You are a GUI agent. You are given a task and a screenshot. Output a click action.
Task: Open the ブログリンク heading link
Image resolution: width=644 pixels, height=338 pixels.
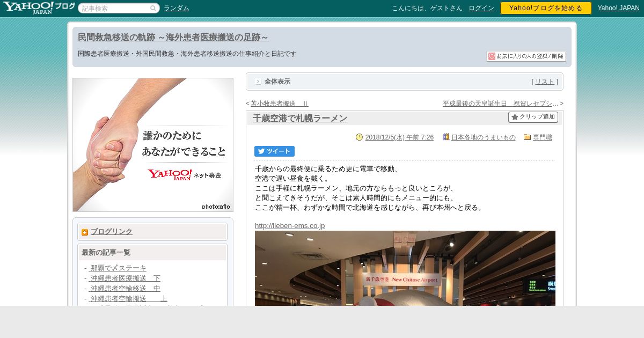112,232
